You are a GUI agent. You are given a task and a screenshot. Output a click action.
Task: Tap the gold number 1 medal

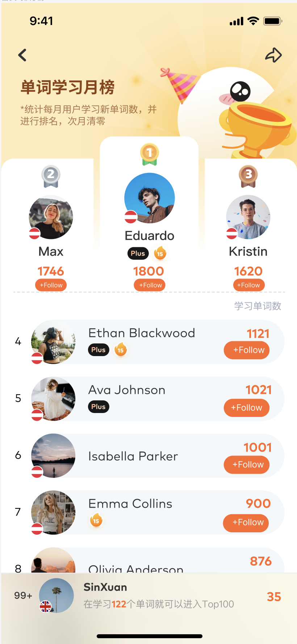[149, 154]
